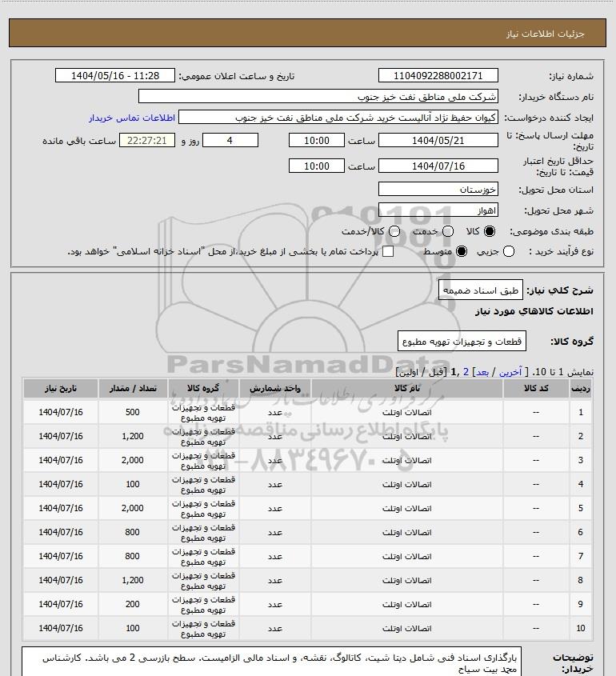Go to the بعد pagination link

pos(482,372)
